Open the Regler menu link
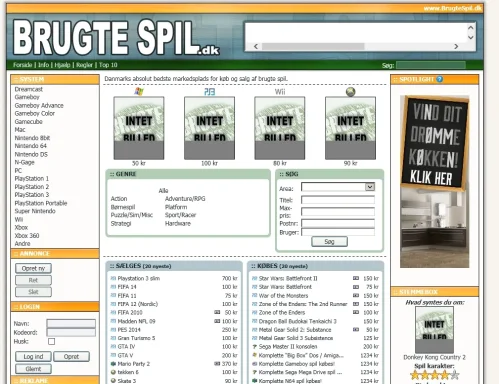The width and height of the screenshot is (499, 384). pos(84,65)
